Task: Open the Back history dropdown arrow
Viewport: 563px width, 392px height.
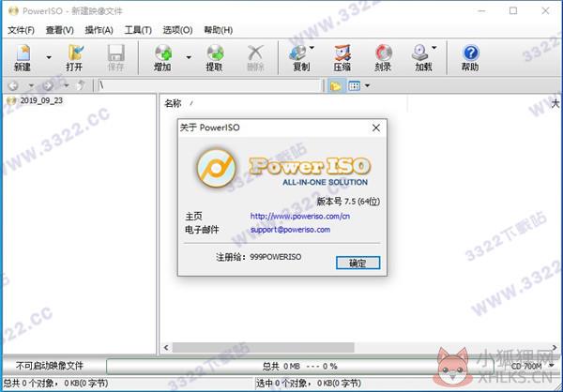Action: coord(31,85)
